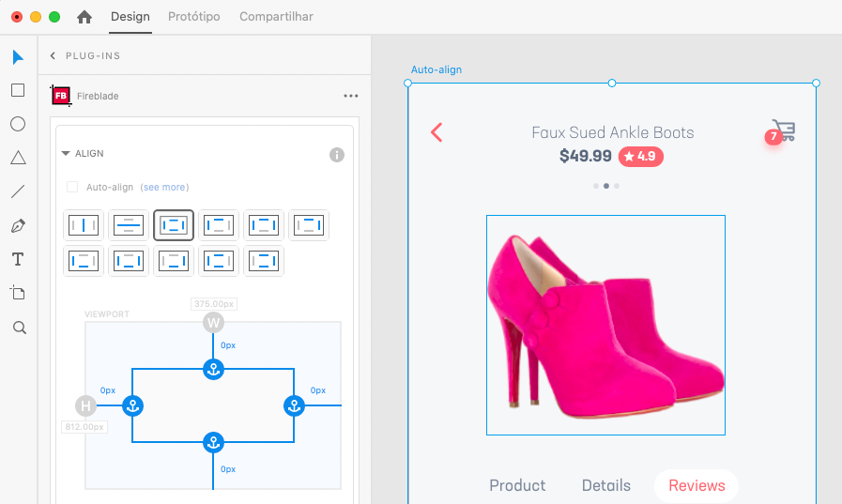Choose the right, top and bottom align preset
This screenshot has width=842, height=504.
pyautogui.click(x=264, y=261)
